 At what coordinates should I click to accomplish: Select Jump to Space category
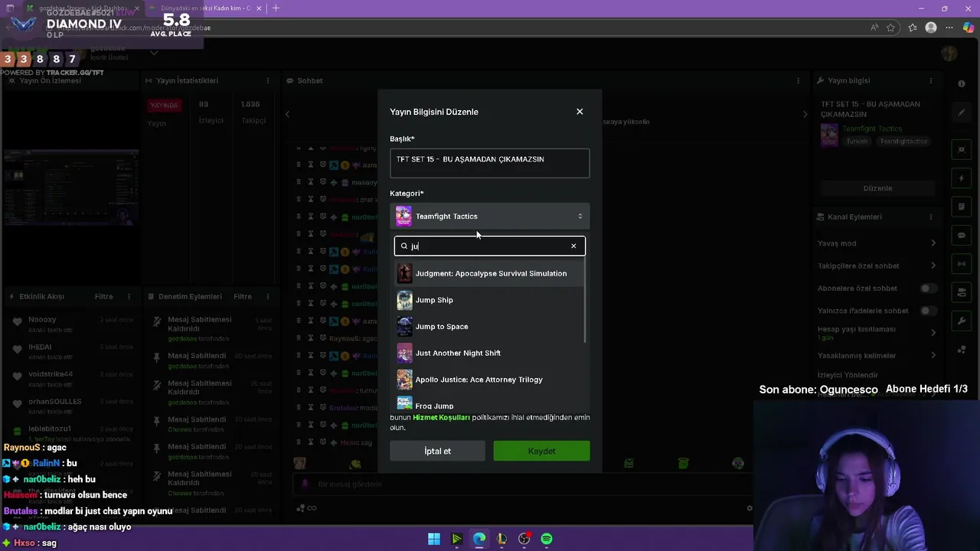pyautogui.click(x=490, y=327)
